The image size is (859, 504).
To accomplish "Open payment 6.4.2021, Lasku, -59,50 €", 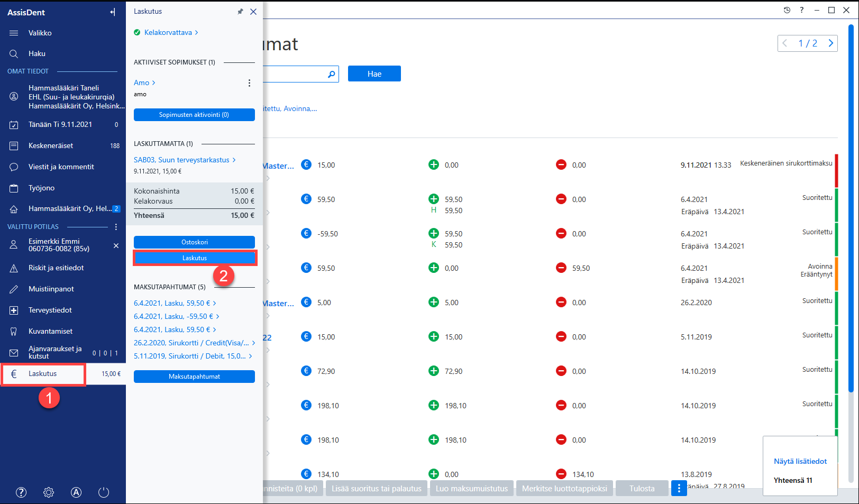I will click(176, 316).
